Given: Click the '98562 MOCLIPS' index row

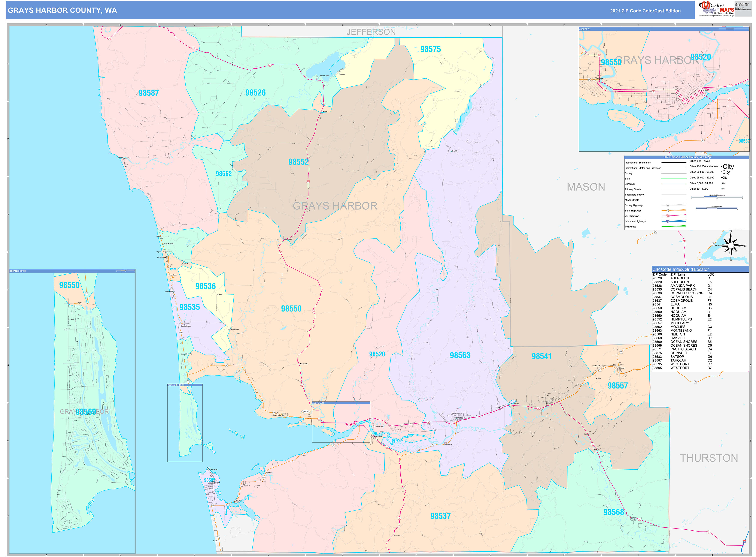Looking at the screenshot, I should (x=682, y=327).
